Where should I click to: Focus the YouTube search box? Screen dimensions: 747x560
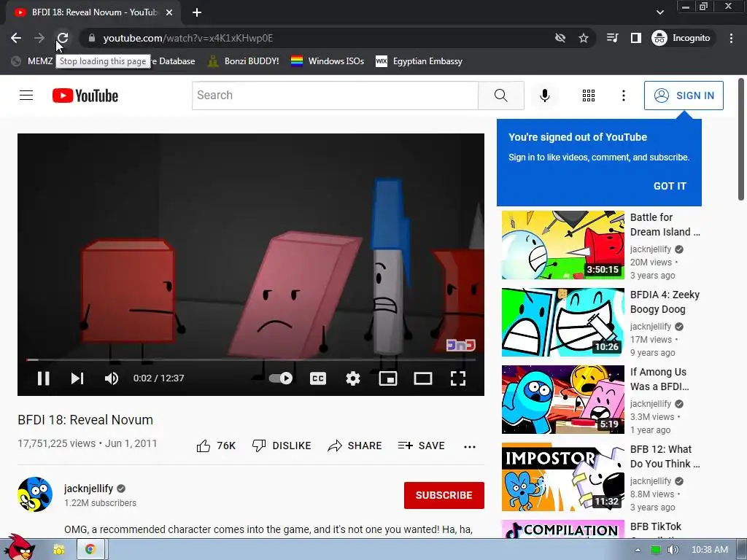335,96
